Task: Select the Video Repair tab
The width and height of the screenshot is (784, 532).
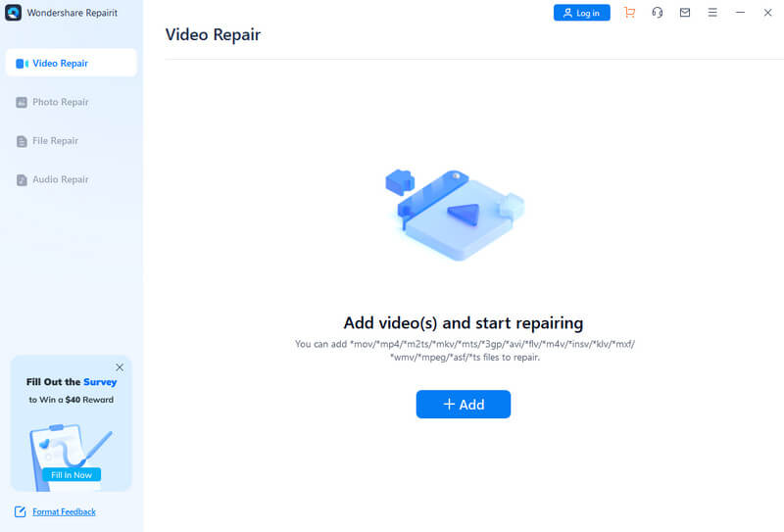Action: tap(71, 63)
